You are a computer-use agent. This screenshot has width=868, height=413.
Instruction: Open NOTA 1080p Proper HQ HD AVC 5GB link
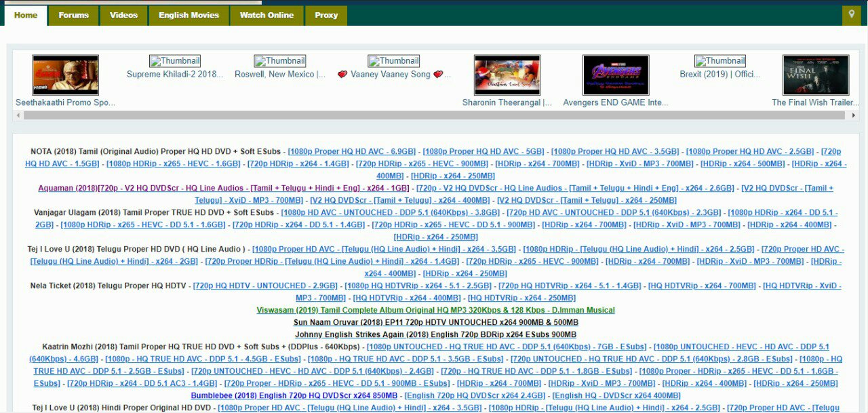coord(484,152)
